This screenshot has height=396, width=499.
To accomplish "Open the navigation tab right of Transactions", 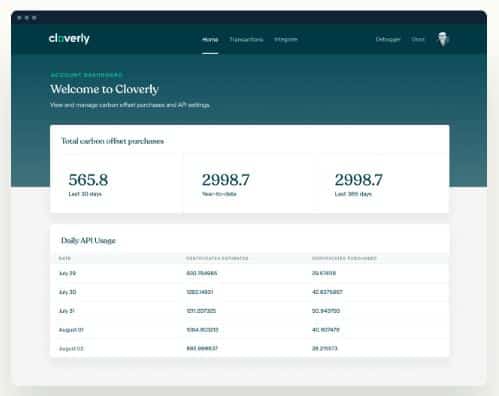I will [286, 40].
